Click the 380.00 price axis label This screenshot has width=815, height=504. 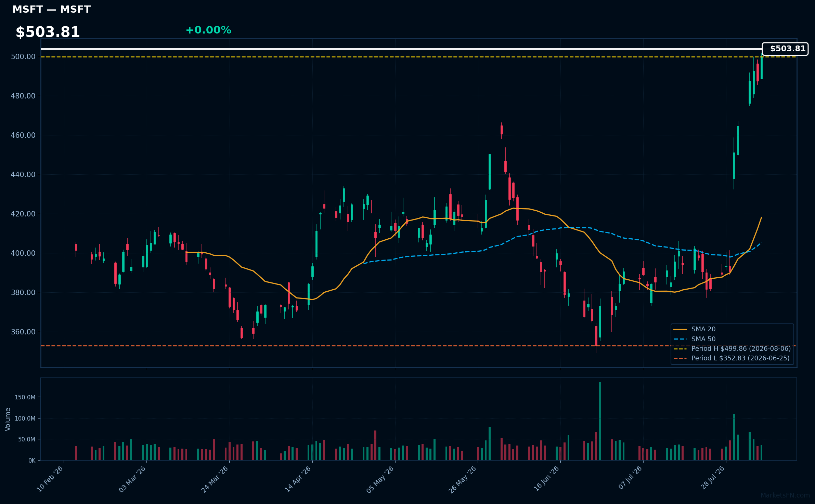tap(23, 293)
